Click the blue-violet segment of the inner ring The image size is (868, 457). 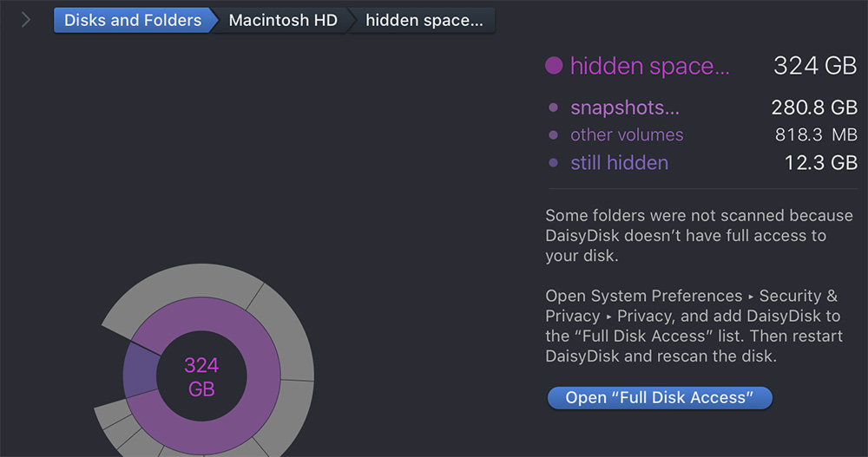(138, 370)
